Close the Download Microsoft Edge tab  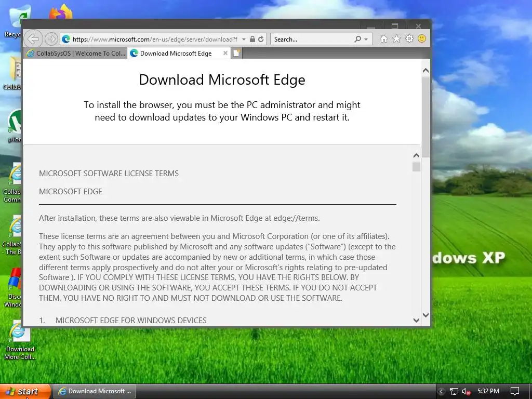coord(225,54)
